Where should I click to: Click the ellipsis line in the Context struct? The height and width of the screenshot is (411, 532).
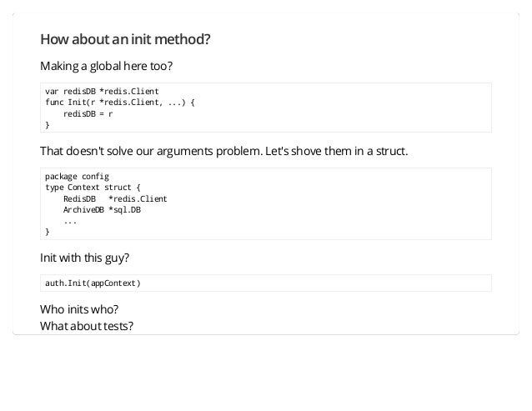point(70,222)
